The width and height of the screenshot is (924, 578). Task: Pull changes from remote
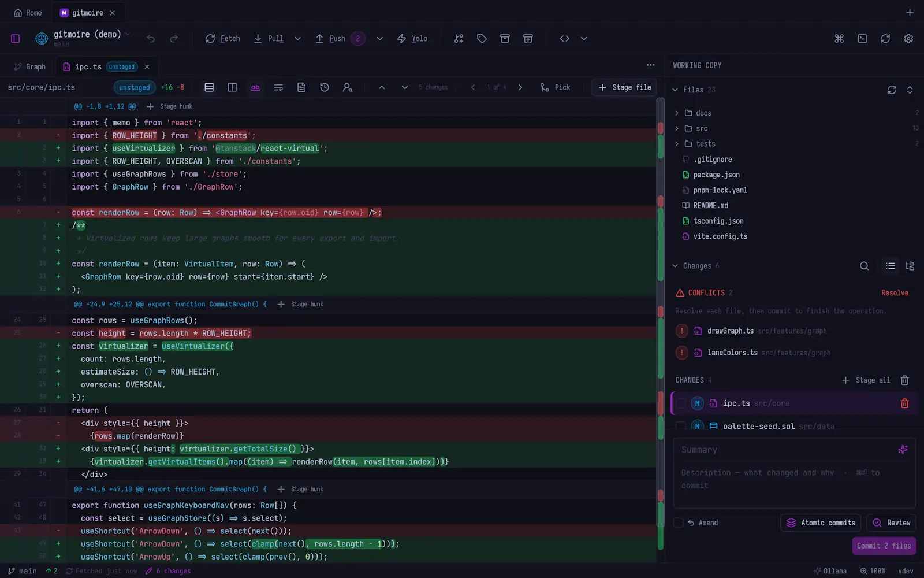269,39
